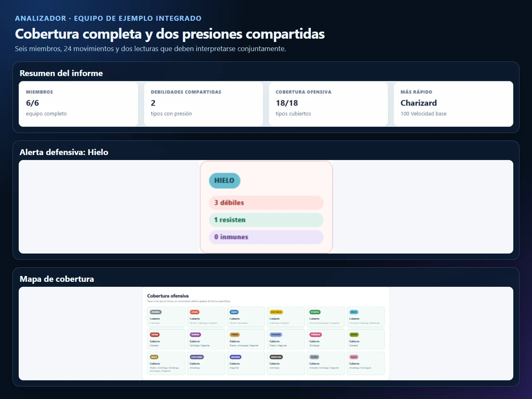Select the Psíquico type card in the coverage map

point(326,340)
